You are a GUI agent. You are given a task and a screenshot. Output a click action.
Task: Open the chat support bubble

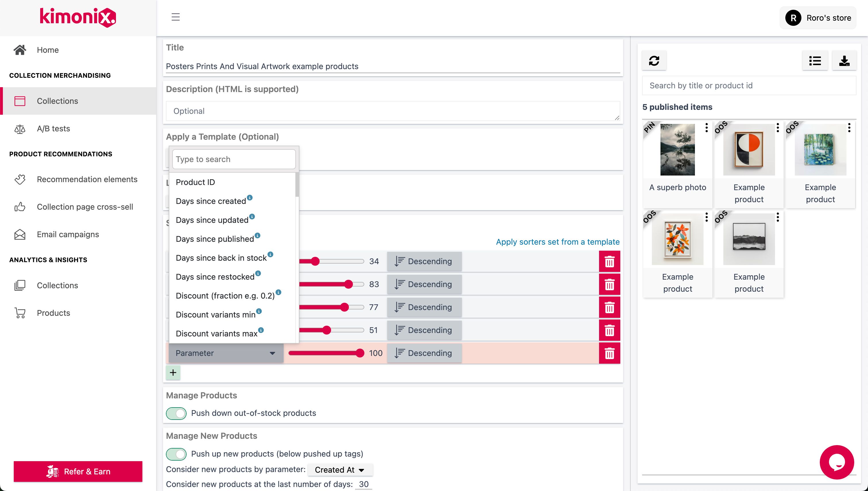837,462
